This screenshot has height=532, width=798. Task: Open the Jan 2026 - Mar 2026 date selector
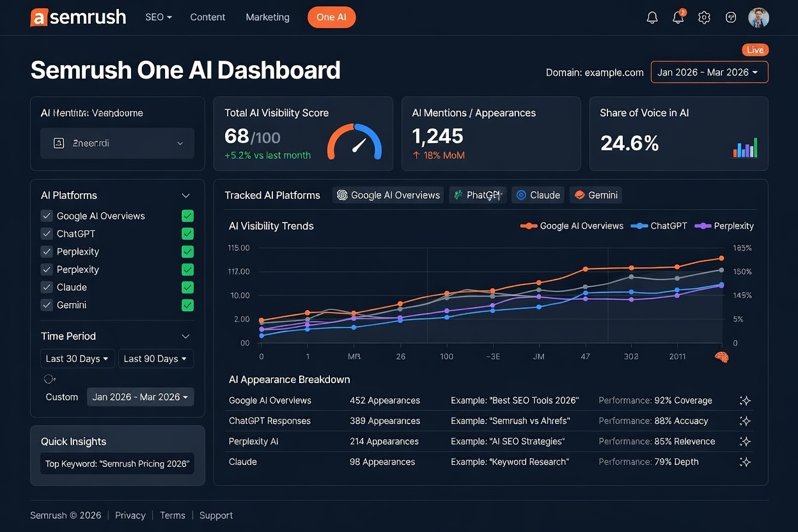pos(709,72)
